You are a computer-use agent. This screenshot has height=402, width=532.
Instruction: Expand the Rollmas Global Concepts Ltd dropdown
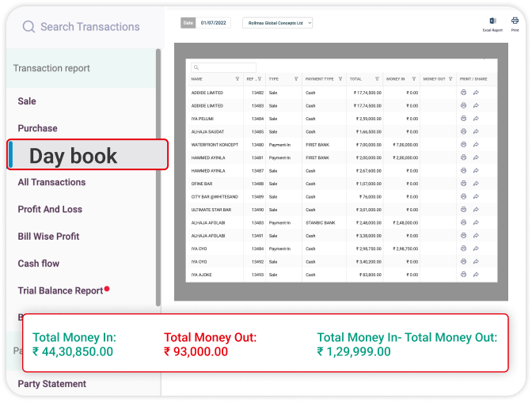pyautogui.click(x=278, y=23)
